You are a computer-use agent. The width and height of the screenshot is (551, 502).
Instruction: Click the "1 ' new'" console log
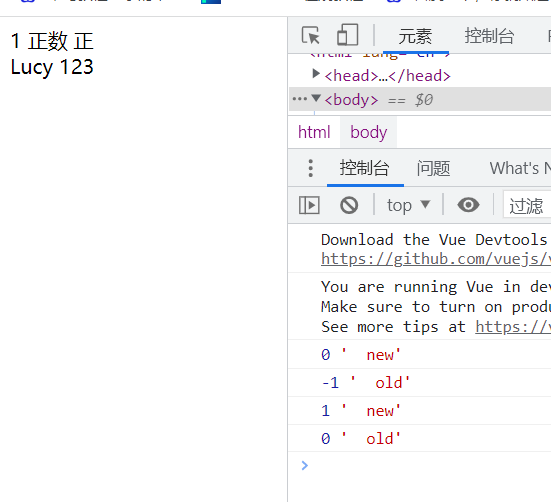point(420,411)
